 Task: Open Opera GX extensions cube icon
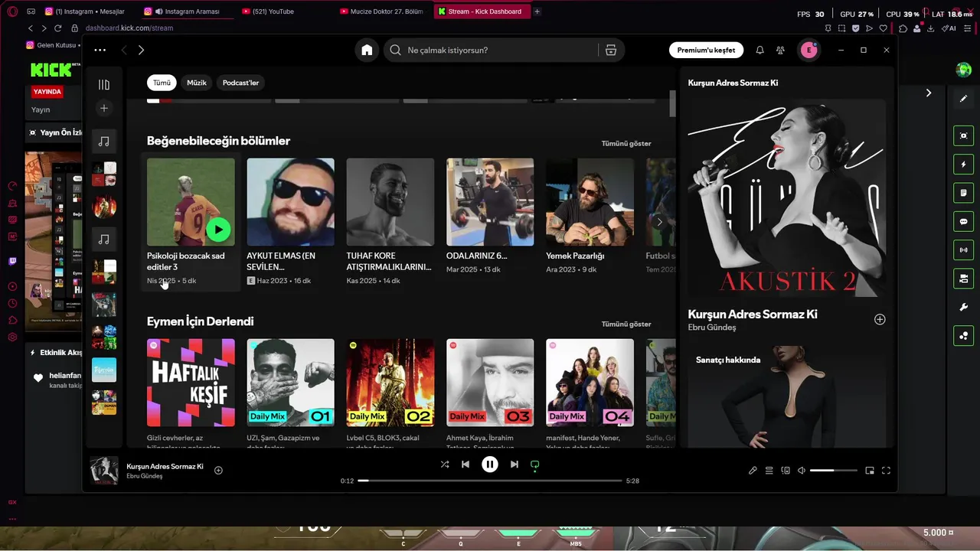click(903, 28)
